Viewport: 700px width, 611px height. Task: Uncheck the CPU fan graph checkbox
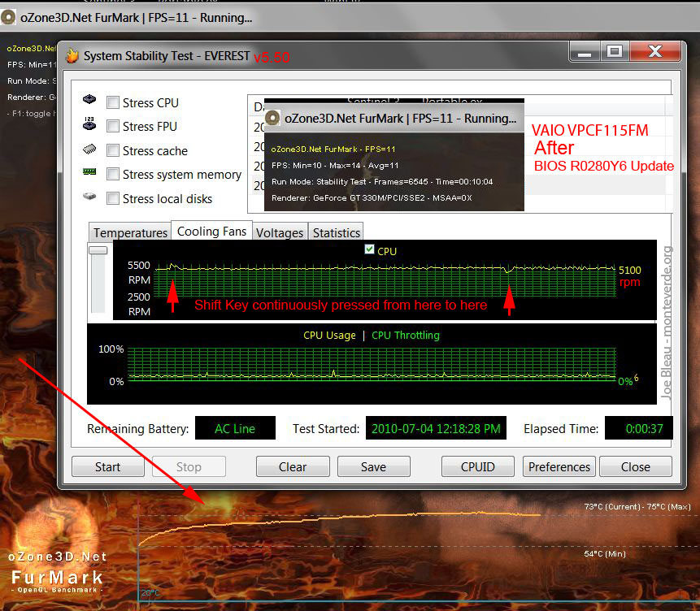[369, 249]
